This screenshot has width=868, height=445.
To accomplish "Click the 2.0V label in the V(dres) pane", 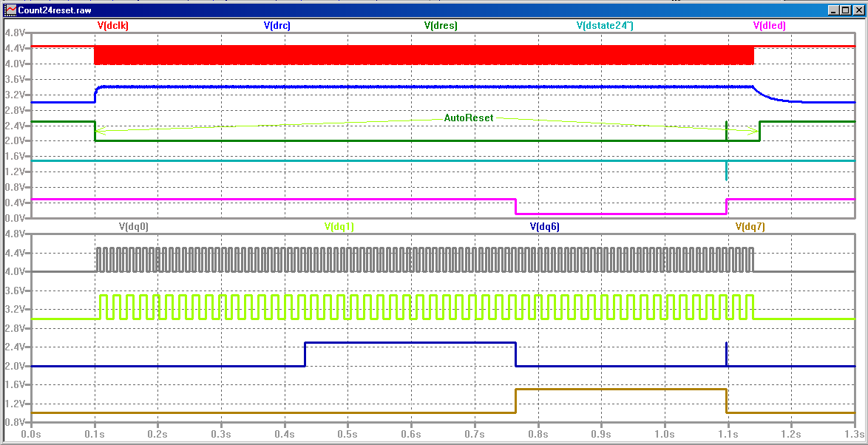I will [x=13, y=141].
